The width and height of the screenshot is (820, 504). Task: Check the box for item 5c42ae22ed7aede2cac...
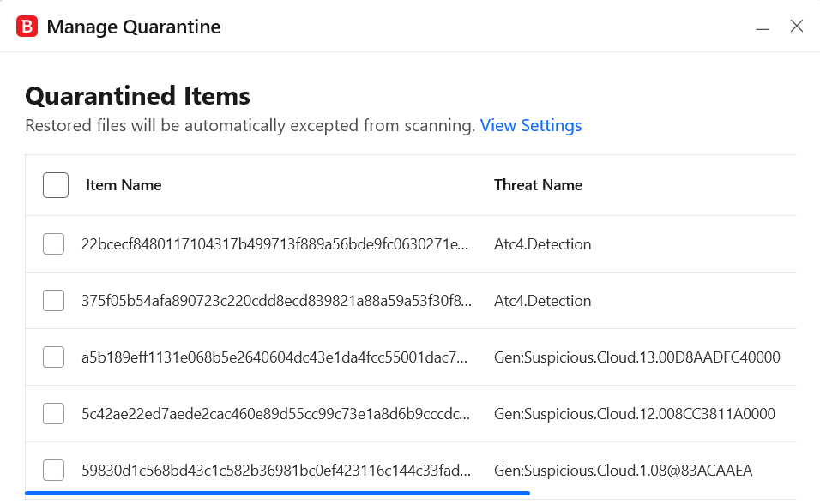tap(53, 413)
